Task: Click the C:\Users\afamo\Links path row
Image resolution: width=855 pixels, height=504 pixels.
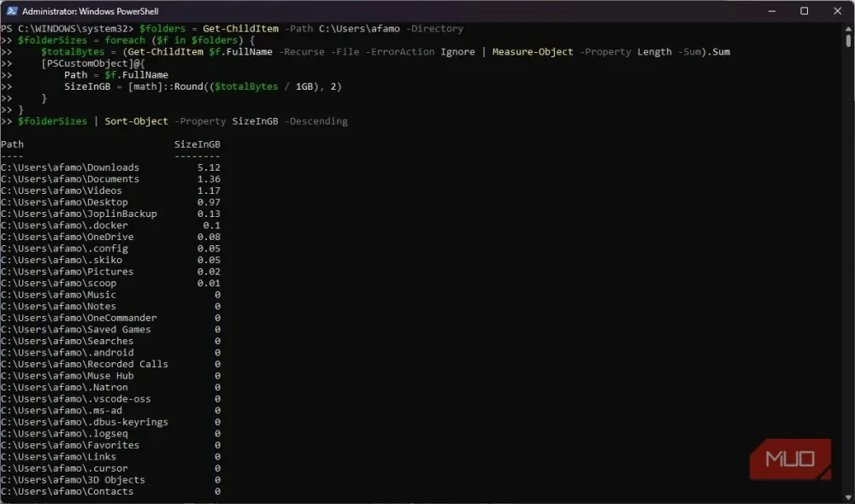Action: pyautogui.click(x=58, y=457)
